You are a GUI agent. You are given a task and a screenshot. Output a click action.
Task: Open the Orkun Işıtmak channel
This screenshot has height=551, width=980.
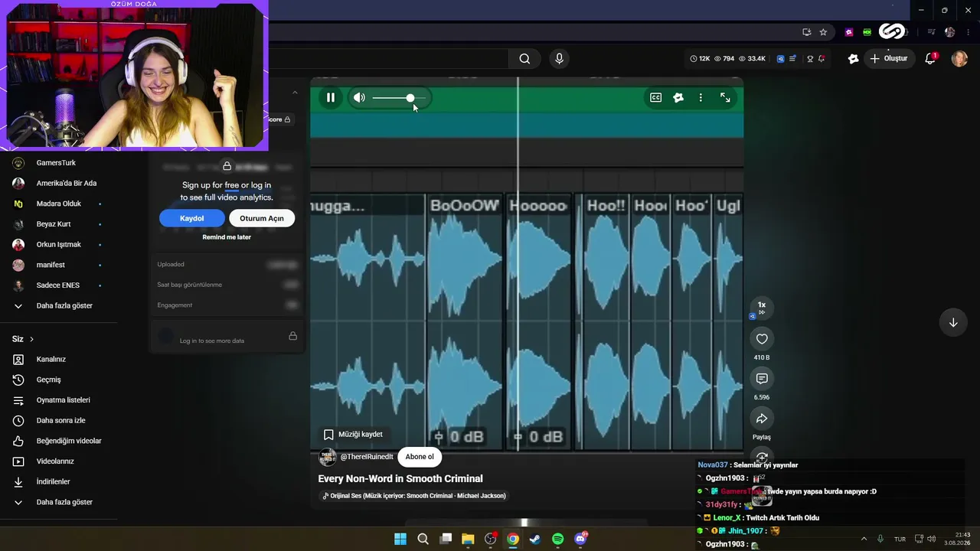point(58,245)
